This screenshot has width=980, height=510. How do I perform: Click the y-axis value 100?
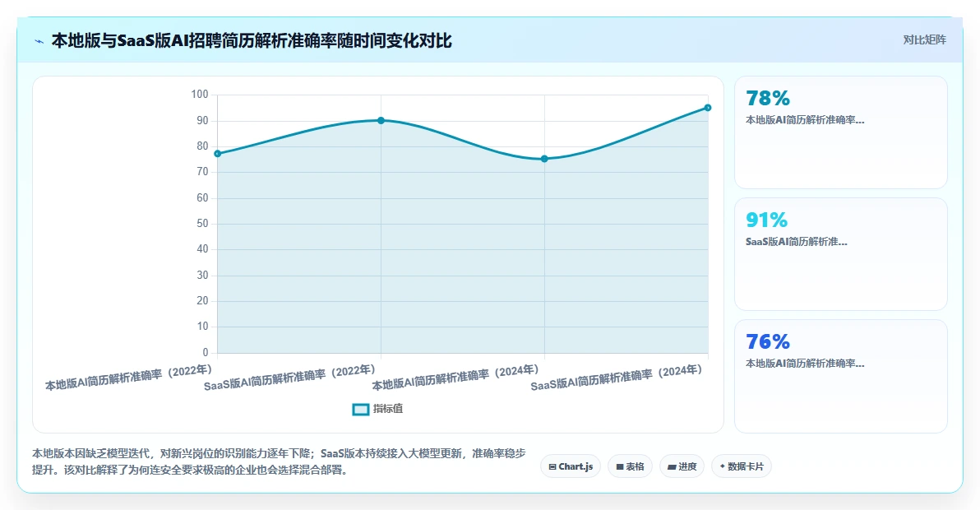click(200, 95)
